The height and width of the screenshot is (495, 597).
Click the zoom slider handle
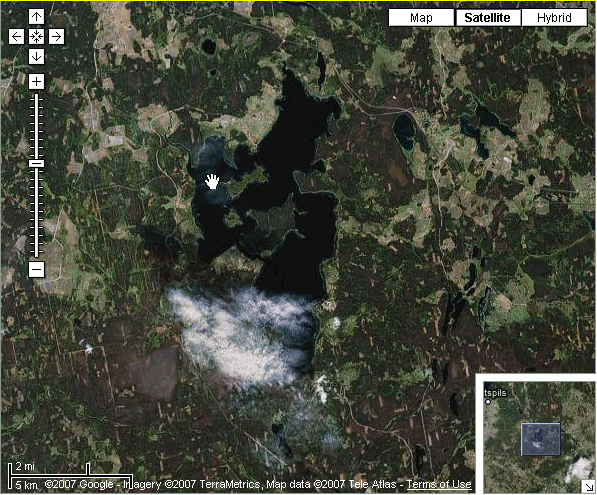coord(37,164)
